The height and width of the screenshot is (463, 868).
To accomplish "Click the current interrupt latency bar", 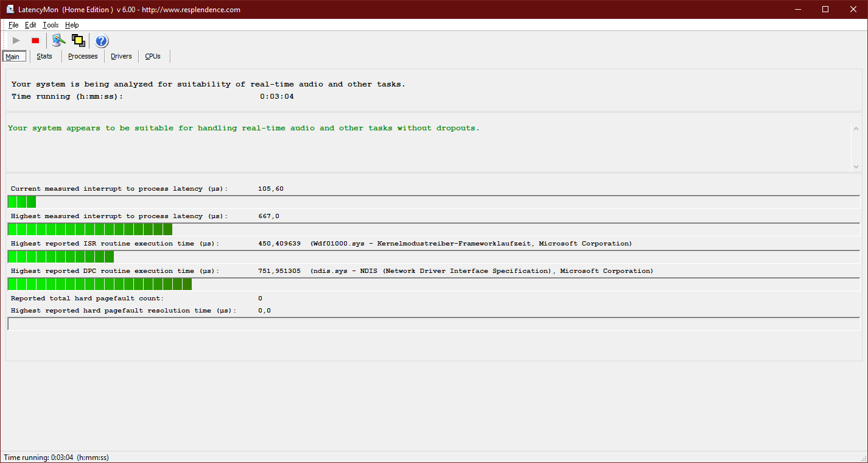I will 433,202.
